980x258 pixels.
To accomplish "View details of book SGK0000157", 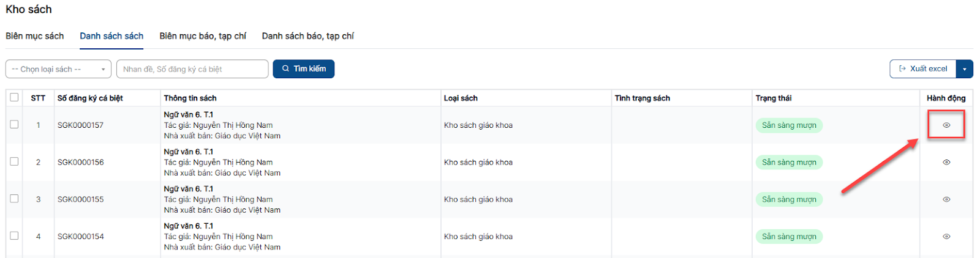I will (x=946, y=125).
